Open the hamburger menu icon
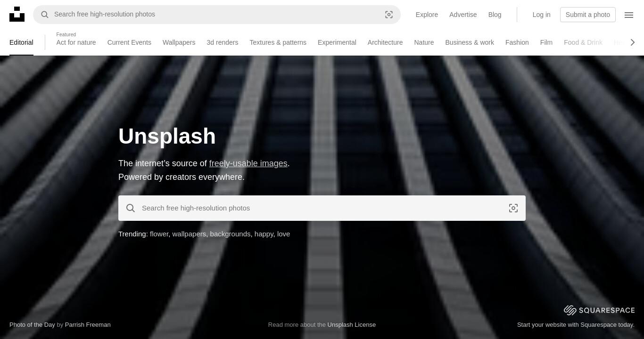Viewport: 644px width, 339px height. [x=629, y=15]
